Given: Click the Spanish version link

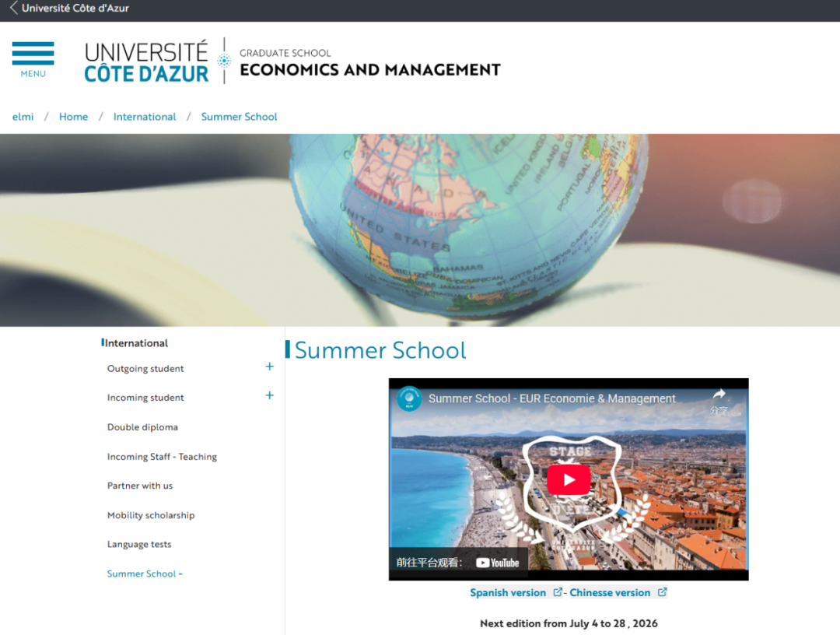Looking at the screenshot, I should pos(508,593).
